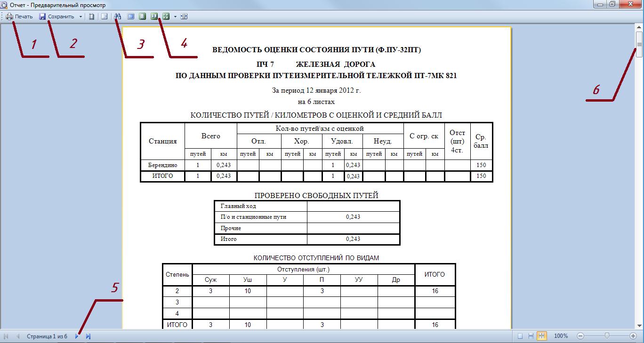Image resolution: width=644 pixels, height=343 pixels.
Task: Click the vertical scrollbar thumb
Action: click(x=639, y=45)
